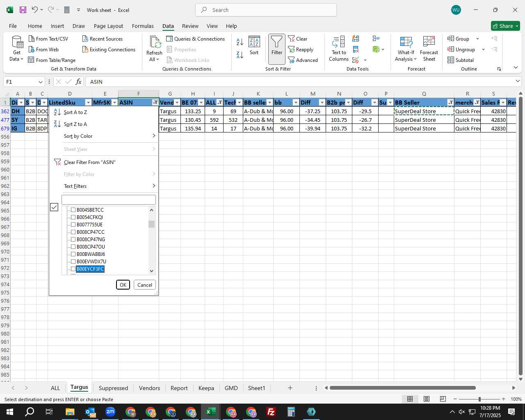The width and height of the screenshot is (525, 420).
Task: Clear the filter in ribbon
Action: pos(298,39)
